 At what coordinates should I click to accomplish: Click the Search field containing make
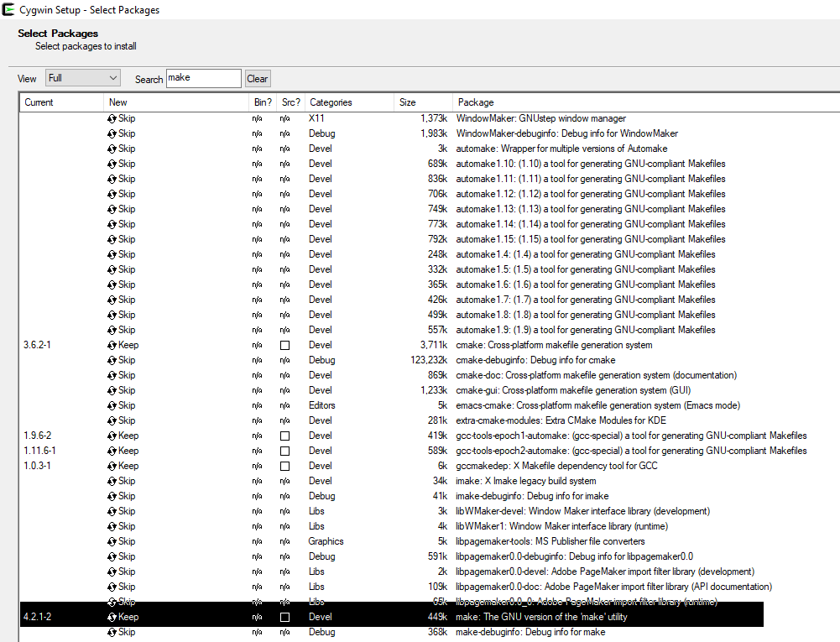[204, 78]
